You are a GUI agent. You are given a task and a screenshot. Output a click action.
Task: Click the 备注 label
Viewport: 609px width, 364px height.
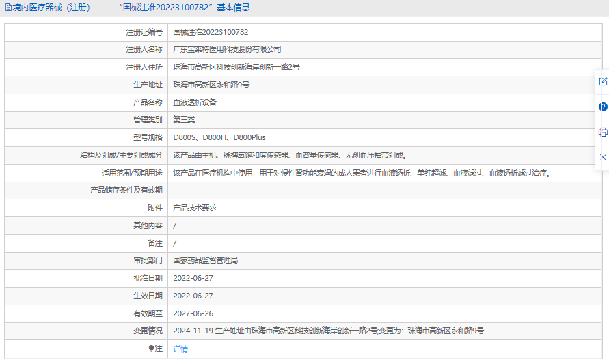(x=155, y=243)
